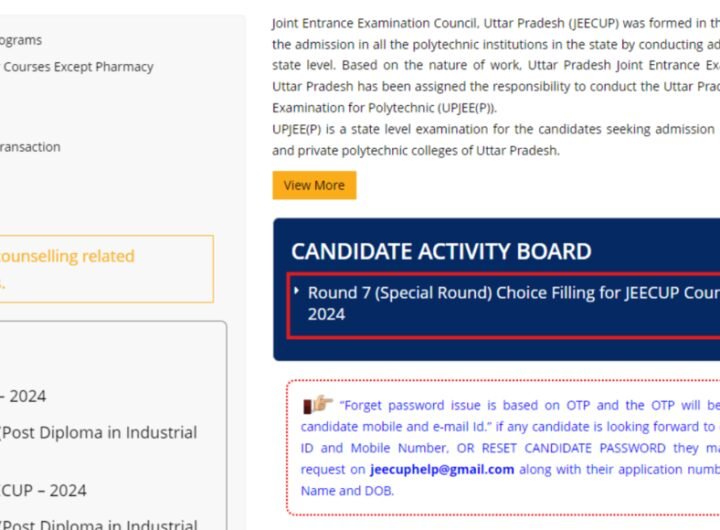Click Name and DOB text in notice
720x530 pixels.
(x=347, y=491)
